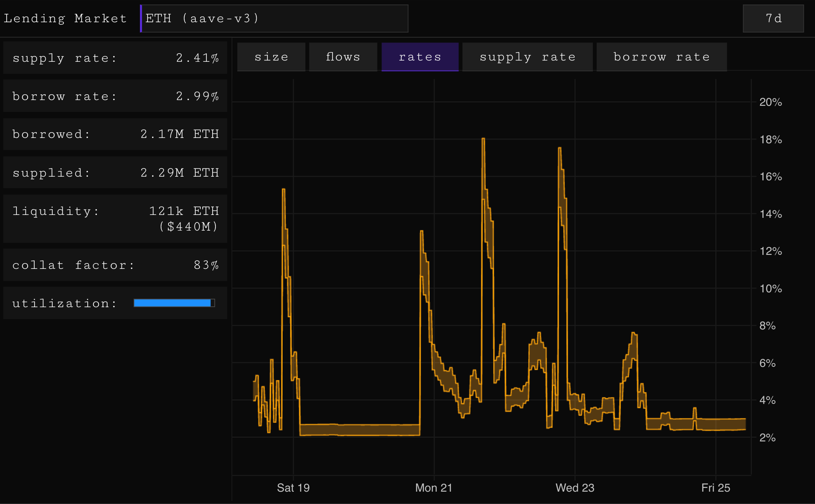
Task: Click the collat factor 83% row
Action: click(x=115, y=265)
